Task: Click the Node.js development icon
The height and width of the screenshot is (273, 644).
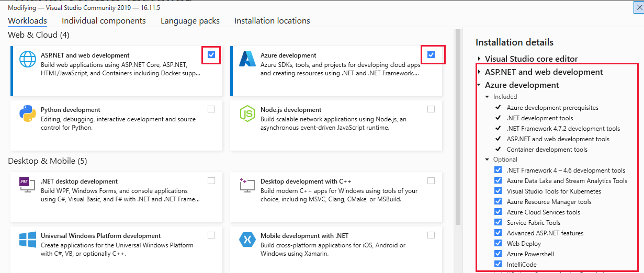Action: tap(247, 113)
